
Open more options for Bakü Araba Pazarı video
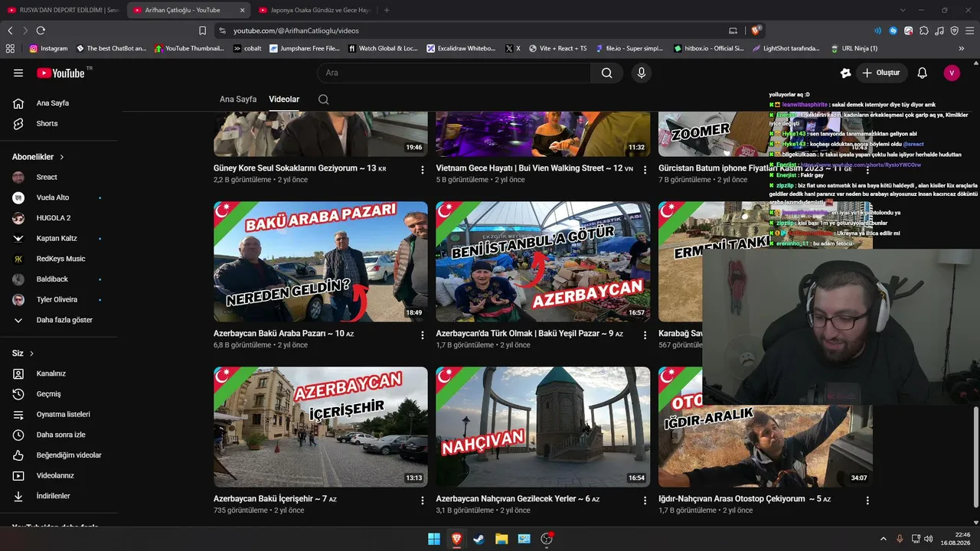pyautogui.click(x=423, y=335)
